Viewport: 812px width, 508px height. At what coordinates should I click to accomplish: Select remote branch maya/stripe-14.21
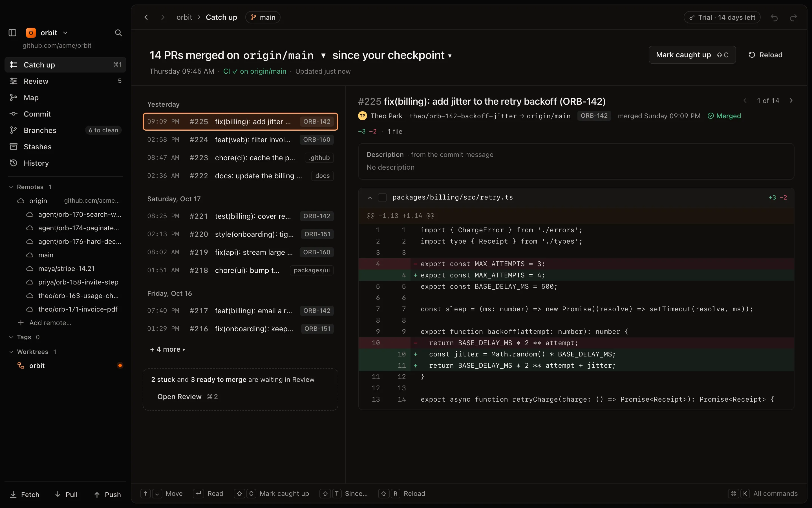[x=67, y=269]
